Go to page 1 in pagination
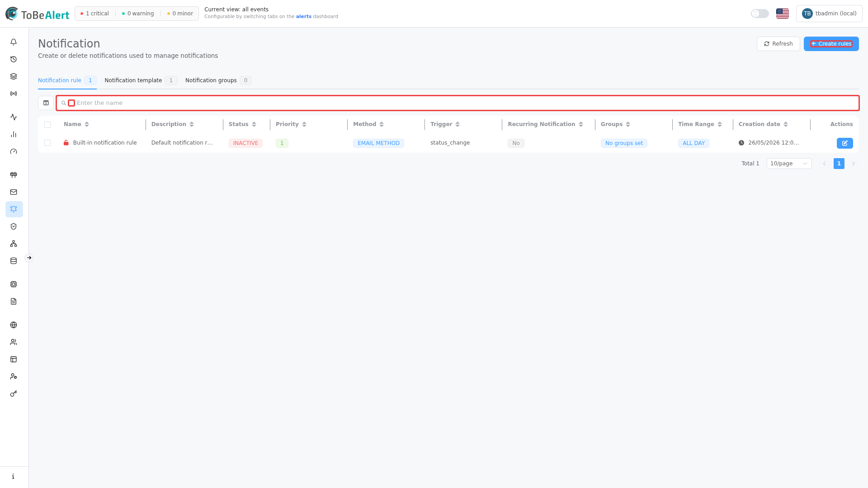Screen dimensions: 868x488 tap(839, 164)
